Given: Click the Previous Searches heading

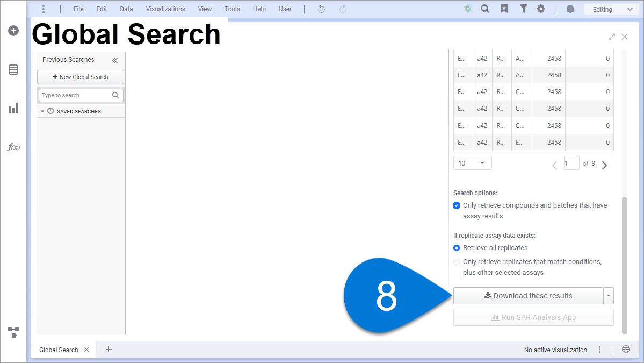Looking at the screenshot, I should 68,60.
